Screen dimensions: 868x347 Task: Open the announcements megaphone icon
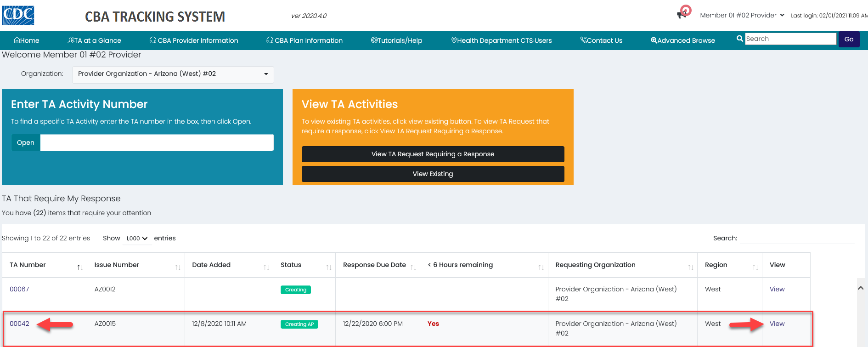click(x=682, y=14)
